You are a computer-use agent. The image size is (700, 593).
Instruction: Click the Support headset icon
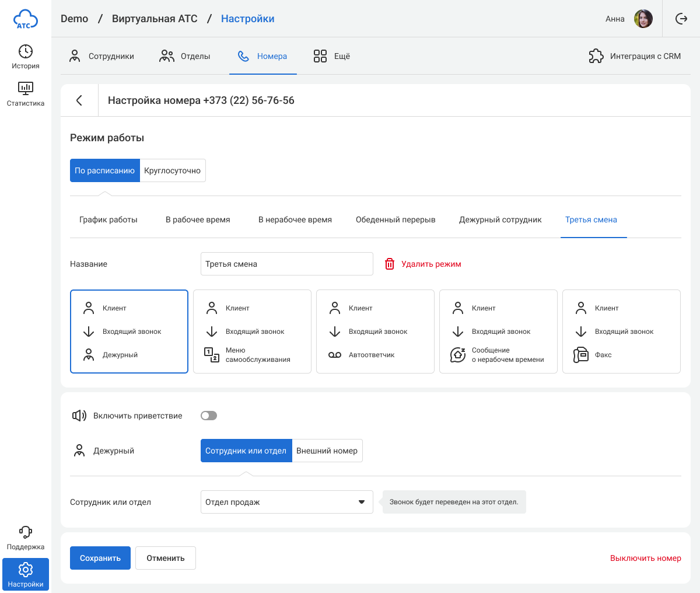point(25,532)
